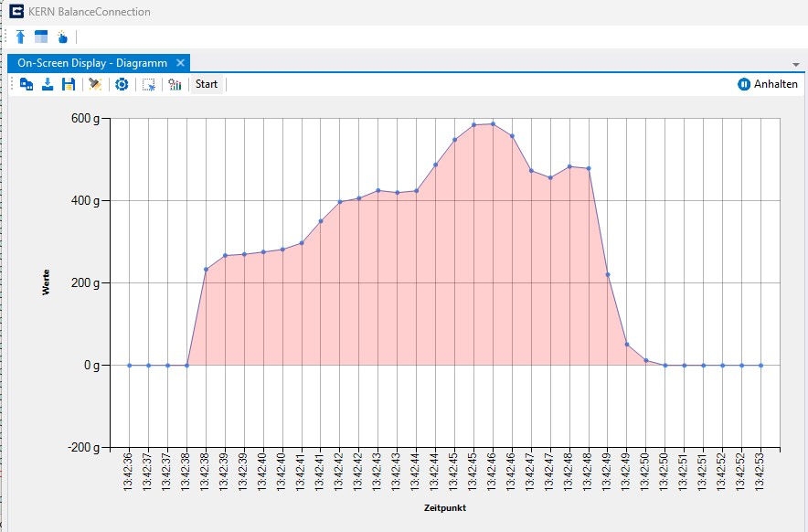The image size is (808, 532).
Task: Select the touch input icon in the top toolbar
Action: (62, 37)
